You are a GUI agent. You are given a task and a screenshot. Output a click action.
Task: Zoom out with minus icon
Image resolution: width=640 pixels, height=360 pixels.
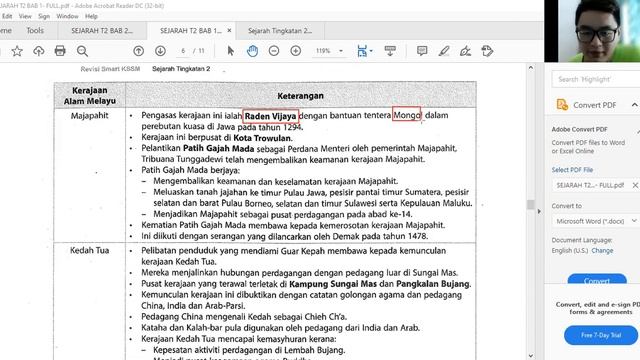pyautogui.click(x=274, y=51)
